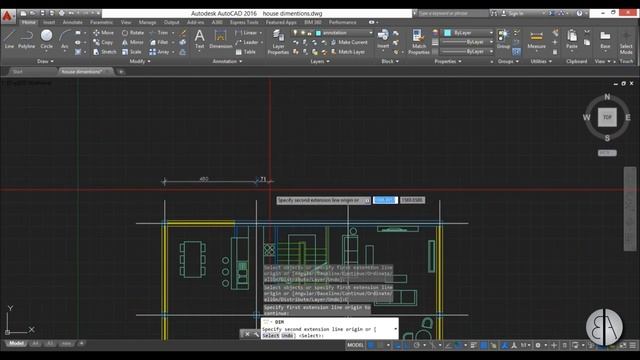
Task: Expand the Modify panel
Action: pos(140,61)
